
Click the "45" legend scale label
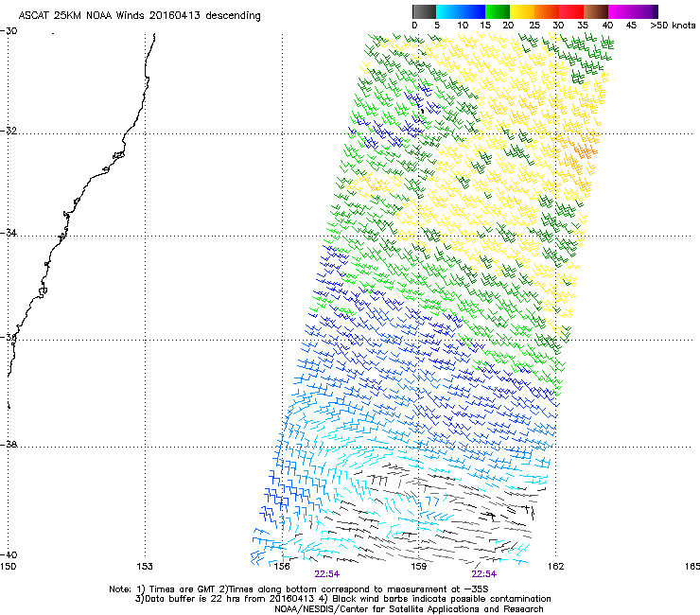pyautogui.click(x=631, y=26)
